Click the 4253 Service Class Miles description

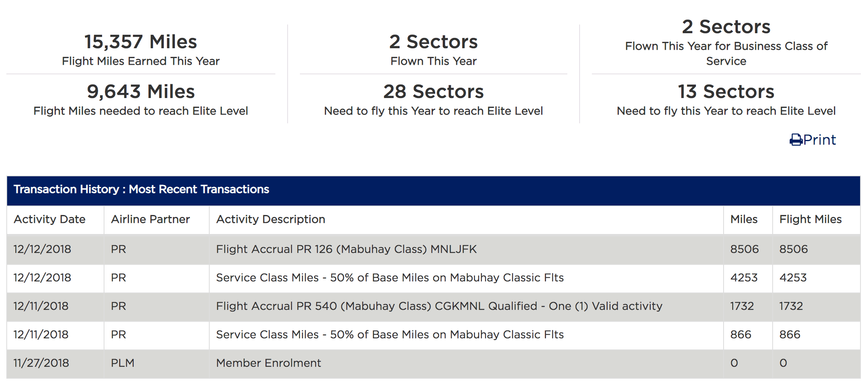point(390,277)
